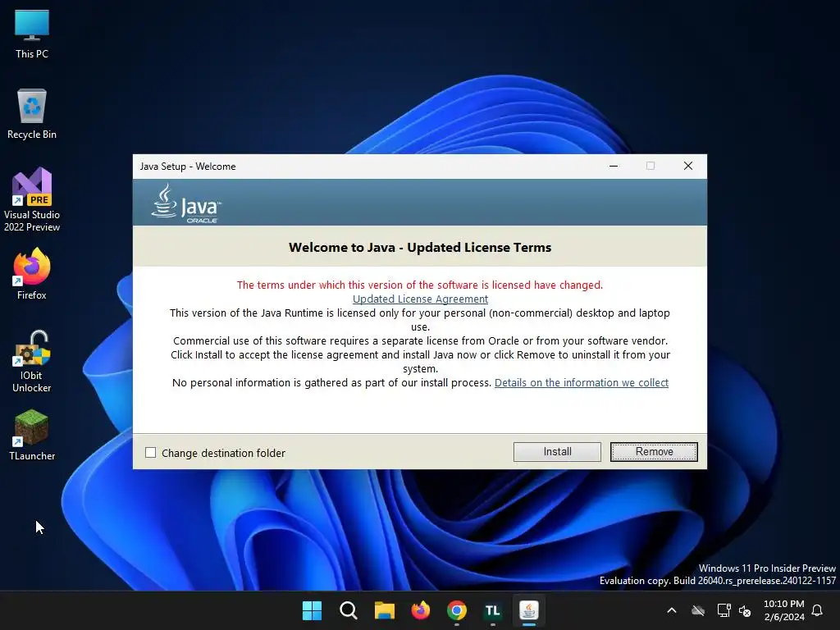Click Remove to uninstall Java

point(654,452)
